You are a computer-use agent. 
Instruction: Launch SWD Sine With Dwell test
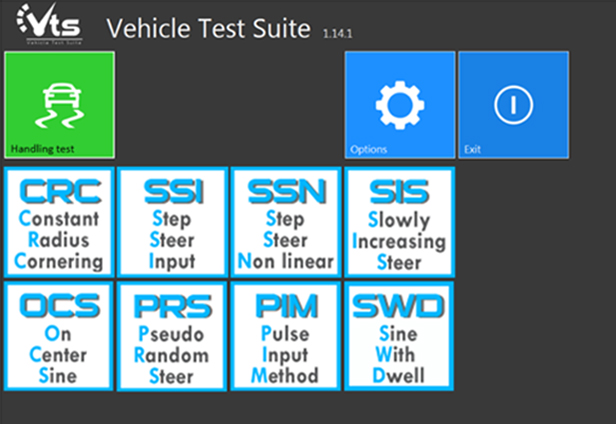399,336
